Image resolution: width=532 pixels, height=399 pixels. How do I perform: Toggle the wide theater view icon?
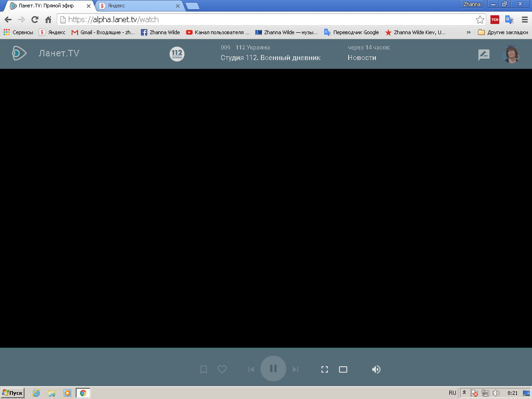point(343,369)
